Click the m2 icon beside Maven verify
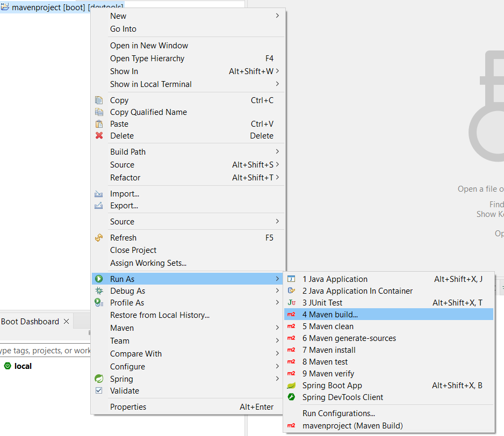 point(291,374)
